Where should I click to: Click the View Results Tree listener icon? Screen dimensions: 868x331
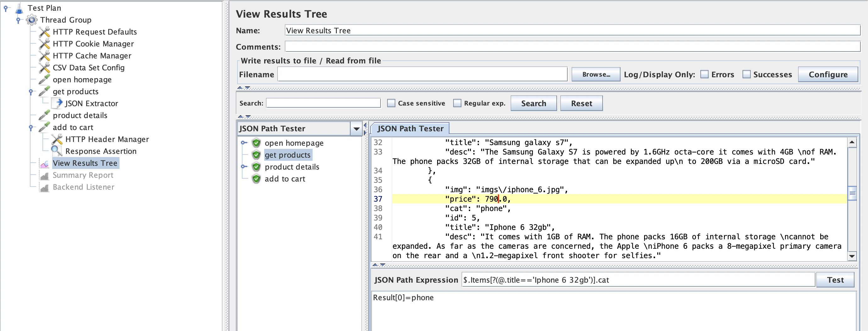pyautogui.click(x=44, y=163)
